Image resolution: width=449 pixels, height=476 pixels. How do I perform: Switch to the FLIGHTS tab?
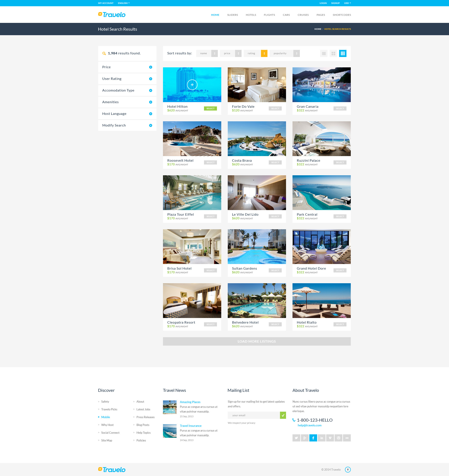coord(269,15)
